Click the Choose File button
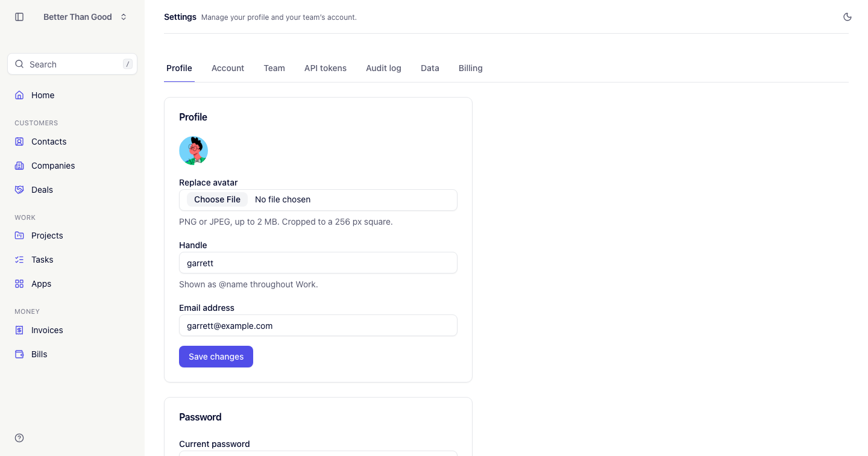868x456 pixels. click(217, 199)
